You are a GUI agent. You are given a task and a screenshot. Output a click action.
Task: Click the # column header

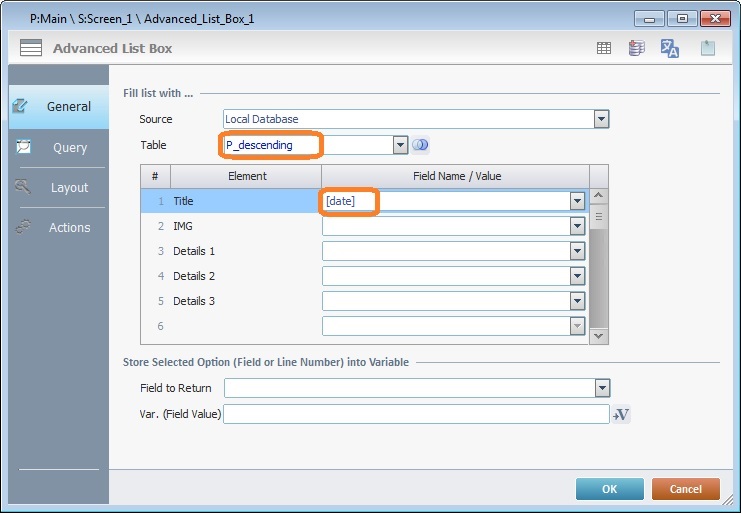point(155,176)
